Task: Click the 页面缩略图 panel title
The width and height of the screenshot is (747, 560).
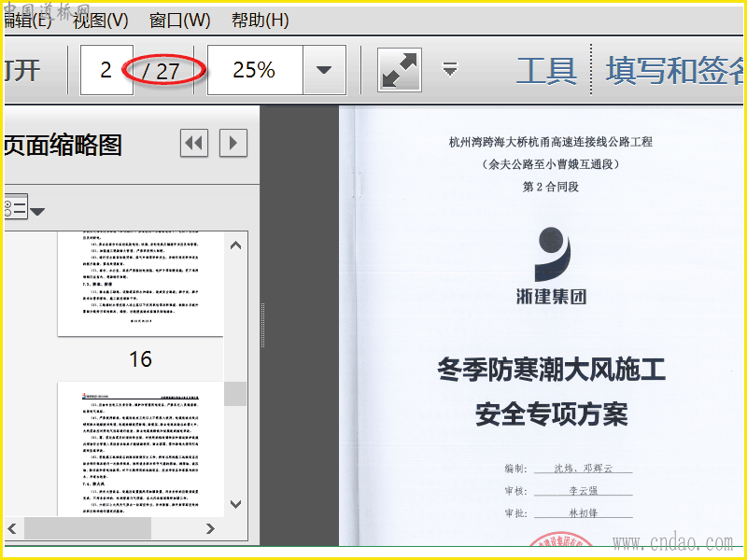Action: 63,145
